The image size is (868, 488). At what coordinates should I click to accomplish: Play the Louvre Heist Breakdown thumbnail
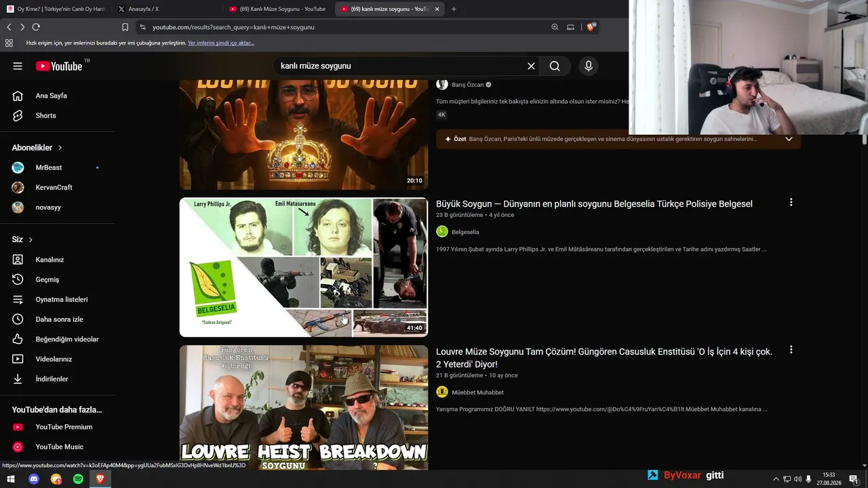click(304, 407)
